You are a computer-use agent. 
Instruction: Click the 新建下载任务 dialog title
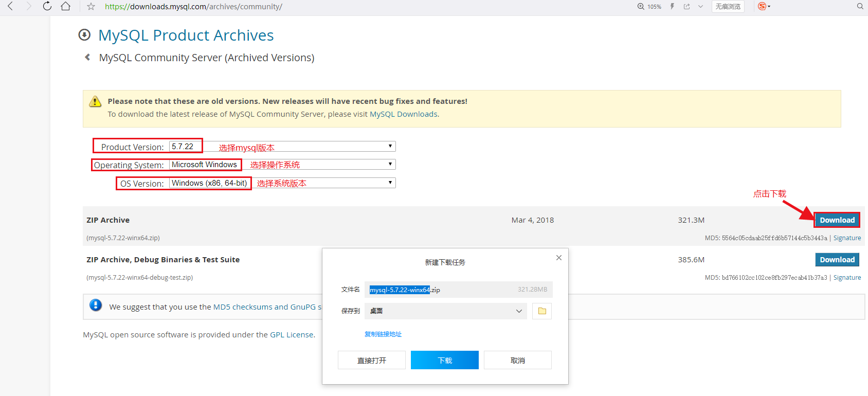[445, 262]
